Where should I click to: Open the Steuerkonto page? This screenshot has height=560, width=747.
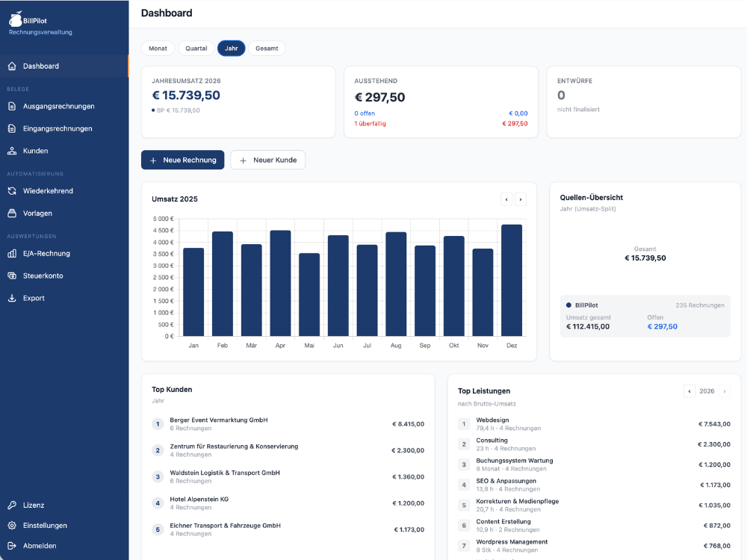click(x=64, y=276)
